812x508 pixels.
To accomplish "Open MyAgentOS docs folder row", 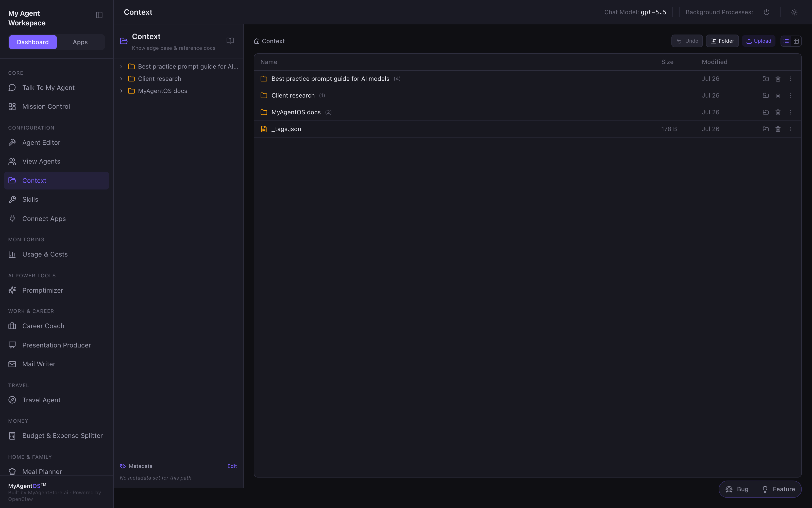I will (528, 112).
